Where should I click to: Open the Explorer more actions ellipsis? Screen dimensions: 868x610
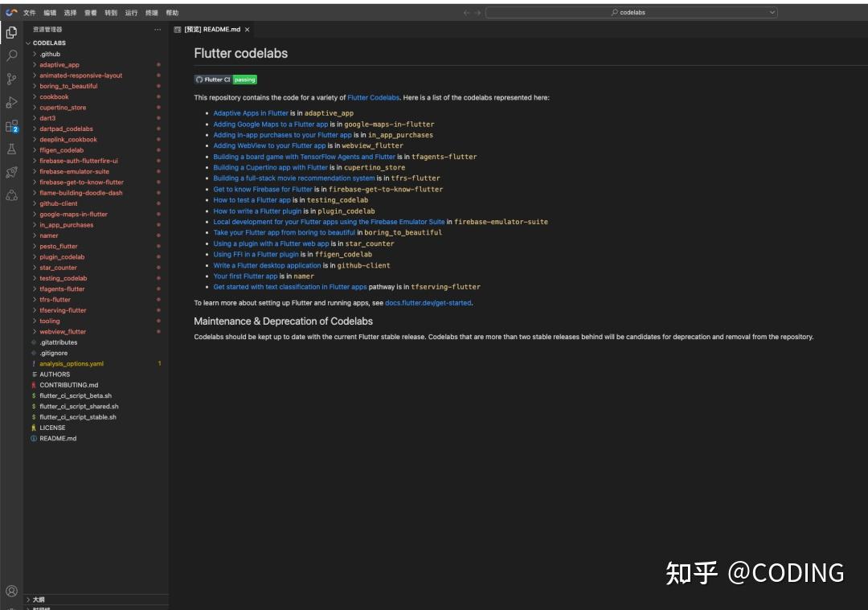[158, 29]
